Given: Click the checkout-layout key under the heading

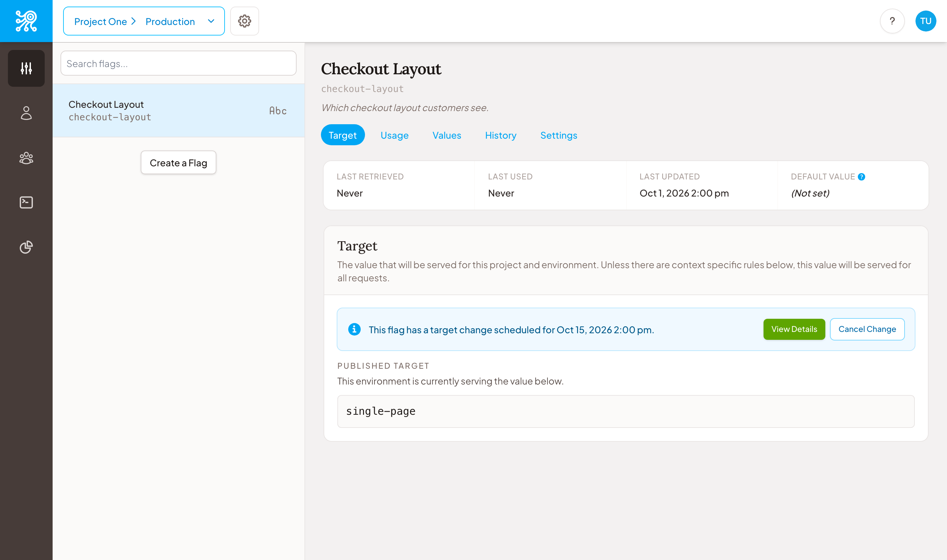Looking at the screenshot, I should coord(362,89).
